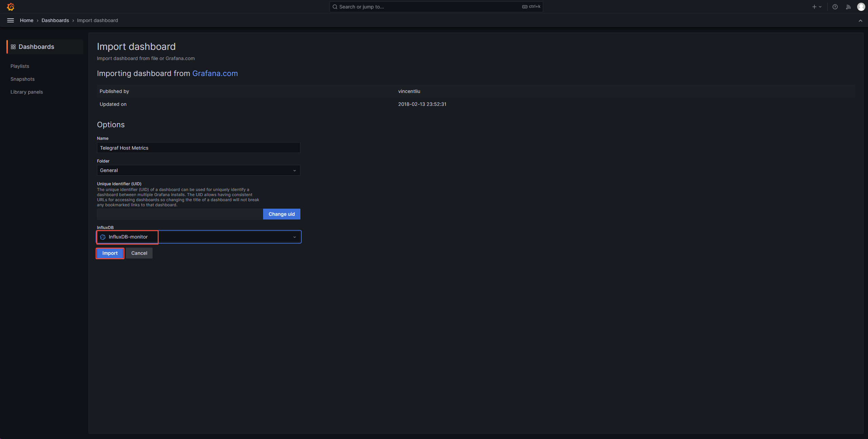The width and height of the screenshot is (868, 439).
Task: Open Snapshots in the sidebar
Action: coord(22,79)
